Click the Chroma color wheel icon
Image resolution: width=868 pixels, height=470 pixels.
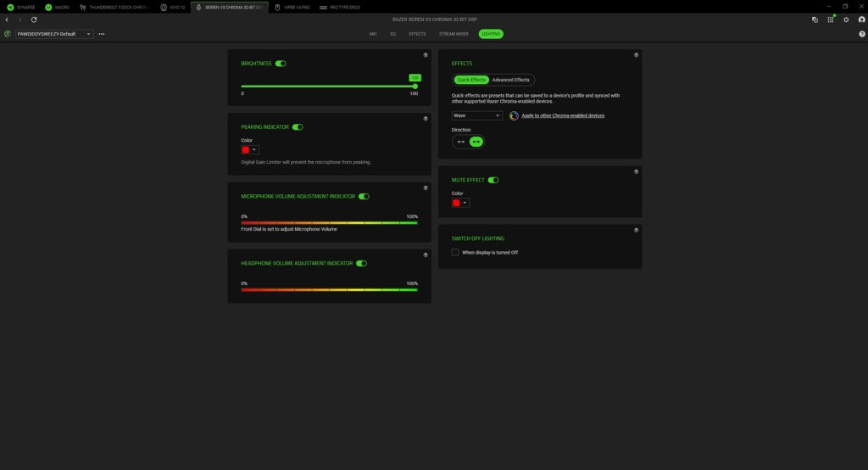[x=514, y=115]
